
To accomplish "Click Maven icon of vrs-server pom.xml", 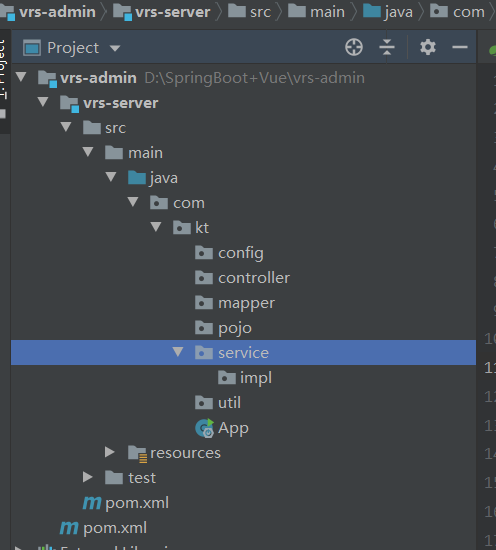I will coord(92,503).
